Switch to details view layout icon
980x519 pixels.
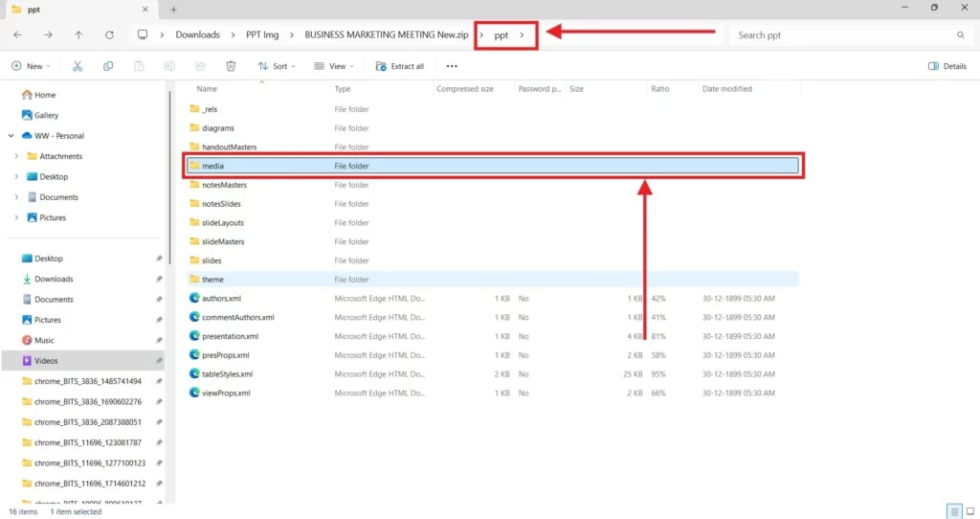954,511
